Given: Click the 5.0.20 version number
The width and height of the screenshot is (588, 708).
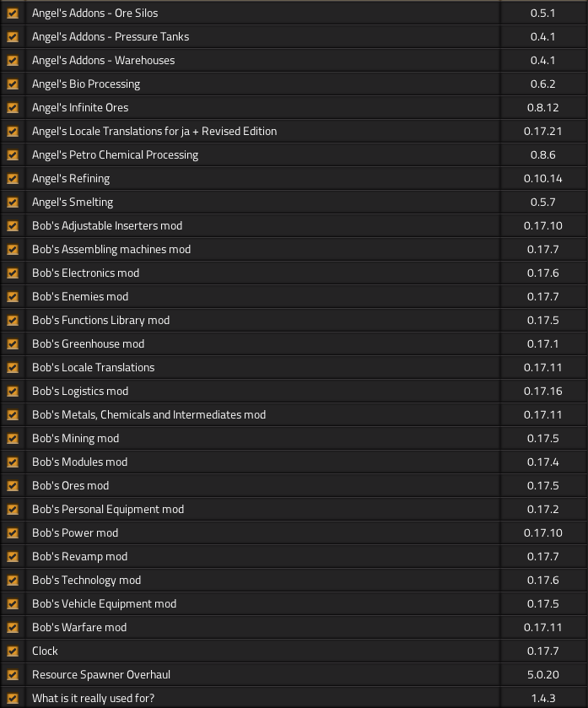Looking at the screenshot, I should (542, 674).
